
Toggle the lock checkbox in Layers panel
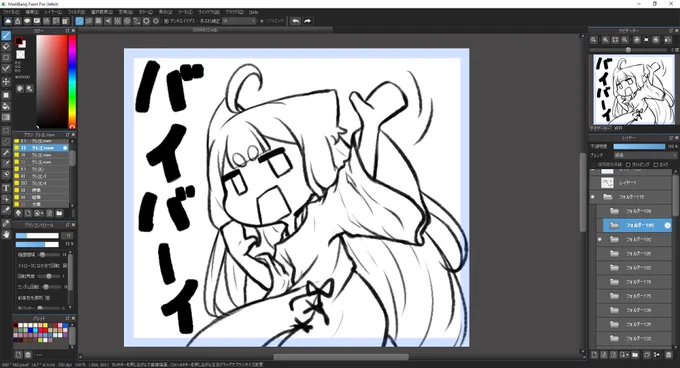(656, 165)
